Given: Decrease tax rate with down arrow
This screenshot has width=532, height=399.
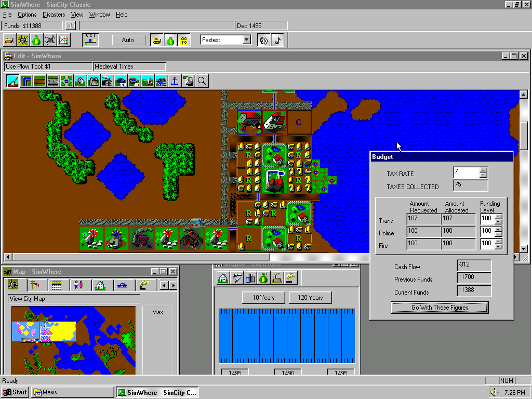Looking at the screenshot, I should [484, 175].
